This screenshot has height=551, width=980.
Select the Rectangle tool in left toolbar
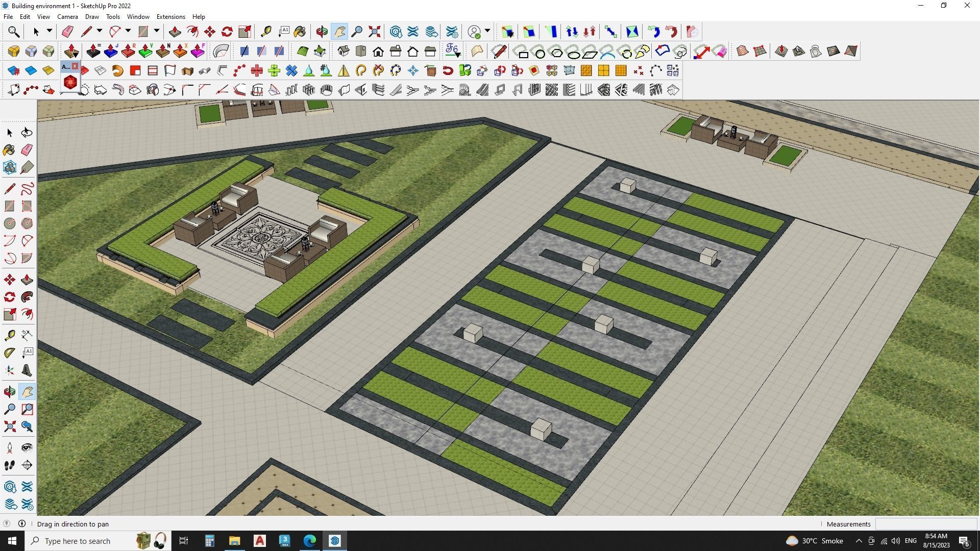10,206
